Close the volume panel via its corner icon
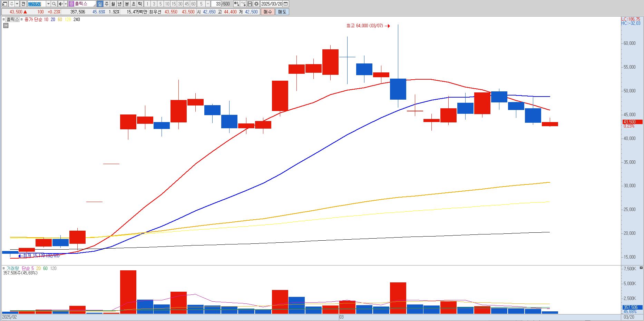This screenshot has width=644, height=321. pyautogui.click(x=641, y=268)
